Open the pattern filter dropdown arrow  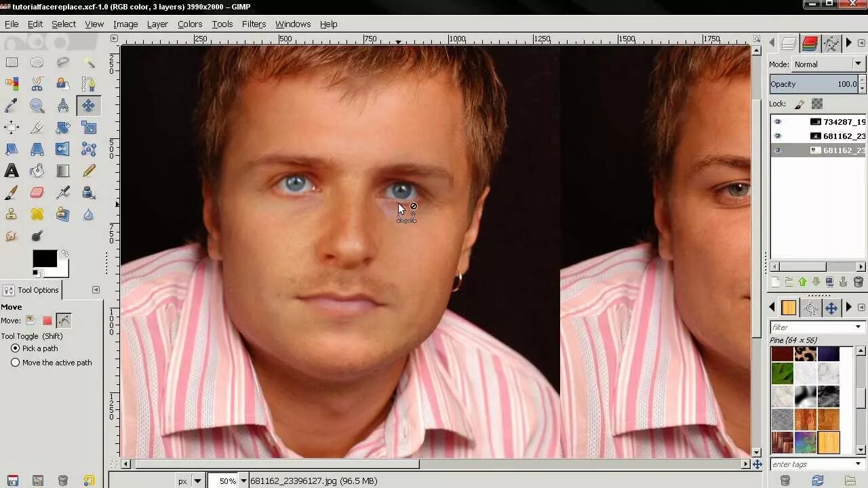point(858,327)
